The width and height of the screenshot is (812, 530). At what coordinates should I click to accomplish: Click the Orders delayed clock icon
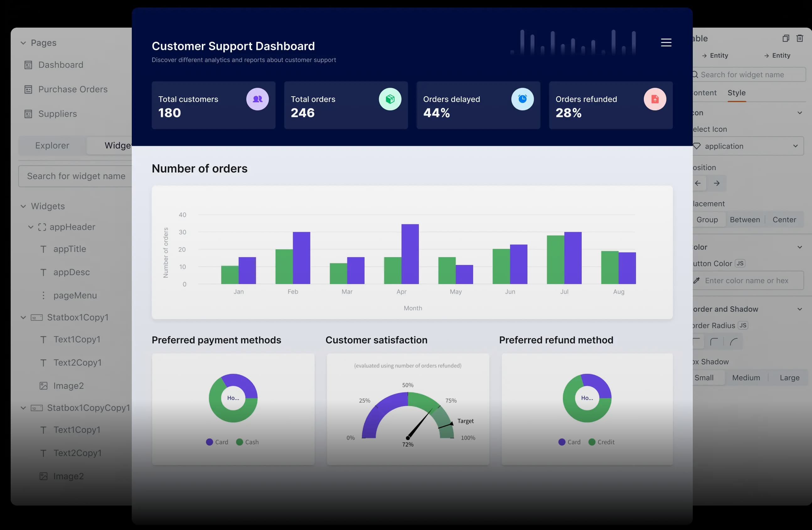point(522,99)
